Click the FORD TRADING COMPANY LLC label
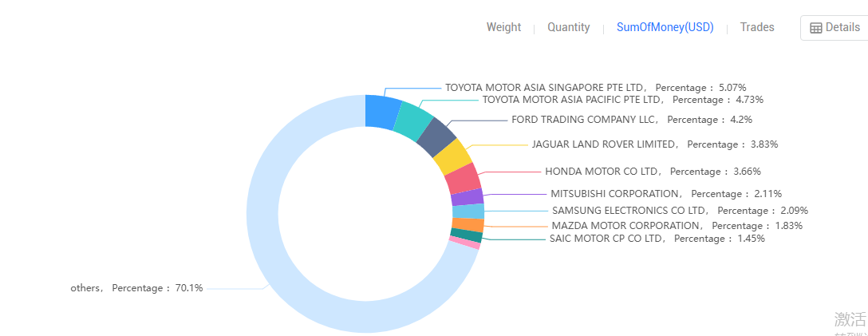Image resolution: width=868 pixels, height=336 pixels. point(585,120)
